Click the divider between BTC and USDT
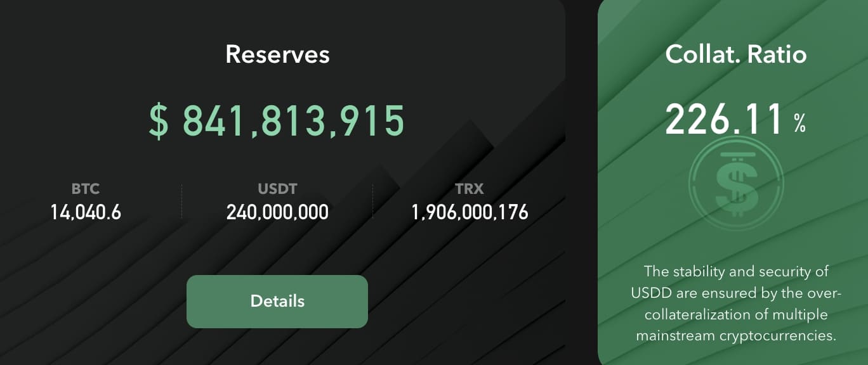 [182, 202]
